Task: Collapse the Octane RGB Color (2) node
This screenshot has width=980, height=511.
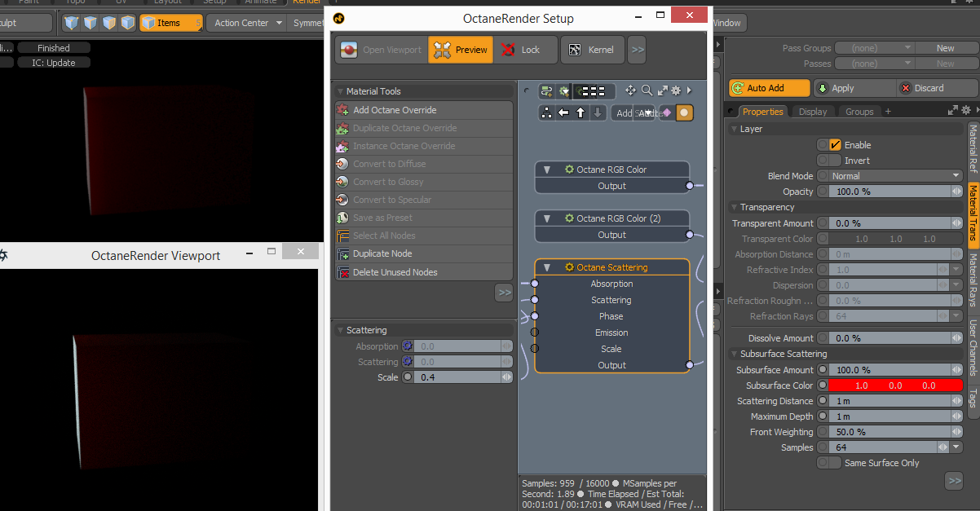Action: tap(547, 218)
